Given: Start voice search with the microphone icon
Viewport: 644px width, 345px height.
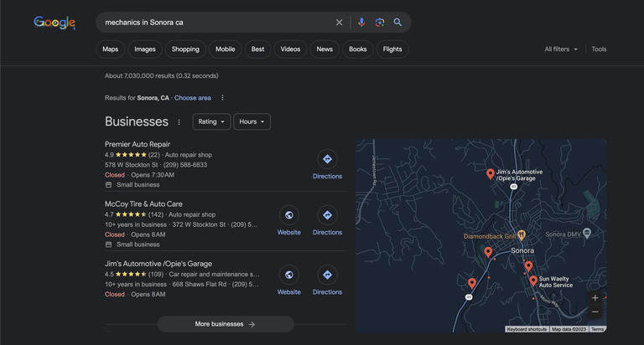Looking at the screenshot, I should (361, 23).
